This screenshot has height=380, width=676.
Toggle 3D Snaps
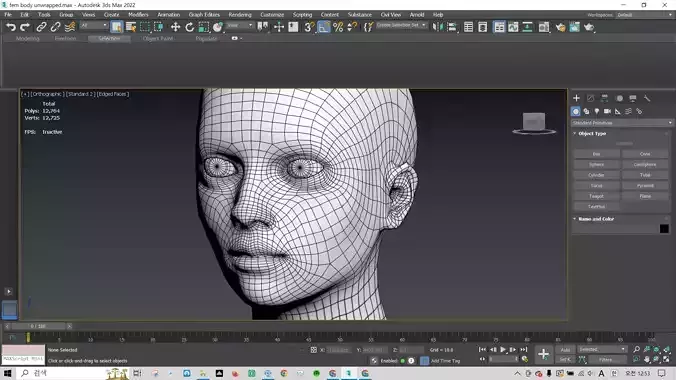309,27
